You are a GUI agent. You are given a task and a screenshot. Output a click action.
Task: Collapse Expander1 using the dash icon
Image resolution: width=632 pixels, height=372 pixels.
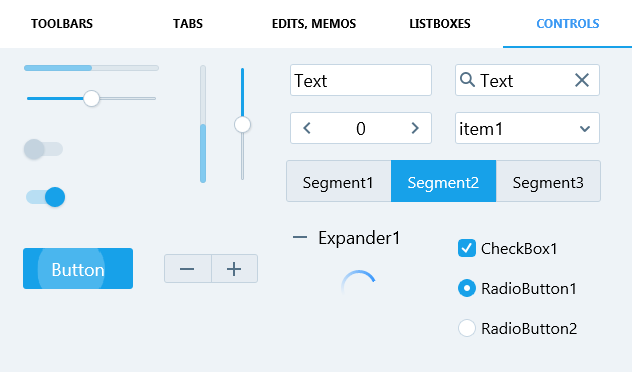click(x=300, y=237)
